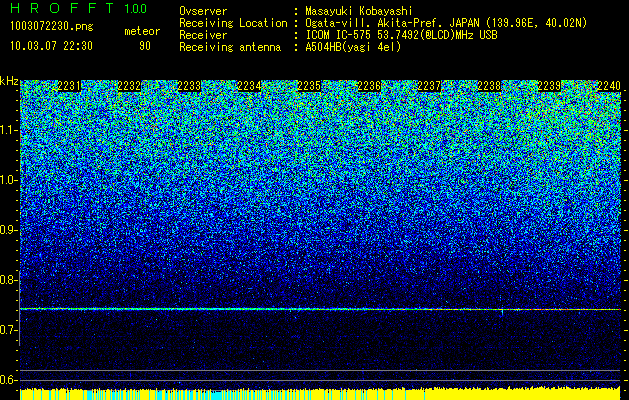Click the 0.9 kHz axis label

point(8,230)
